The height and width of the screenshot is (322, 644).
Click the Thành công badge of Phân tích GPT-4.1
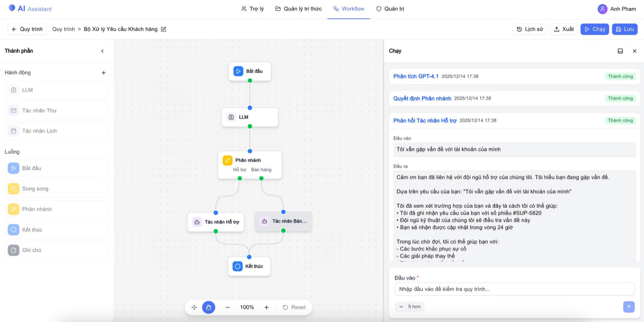(x=620, y=77)
